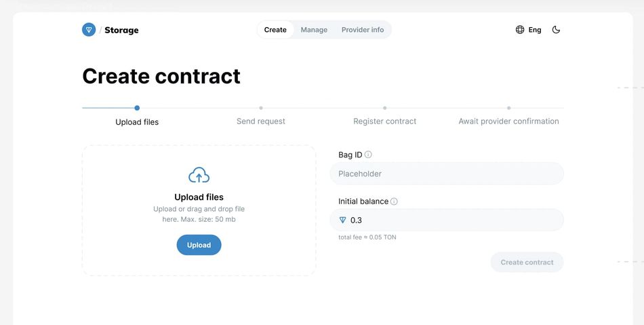Viewport: 644px width, 325px height.
Task: Click the Await provider confirmation step
Action: (x=508, y=121)
